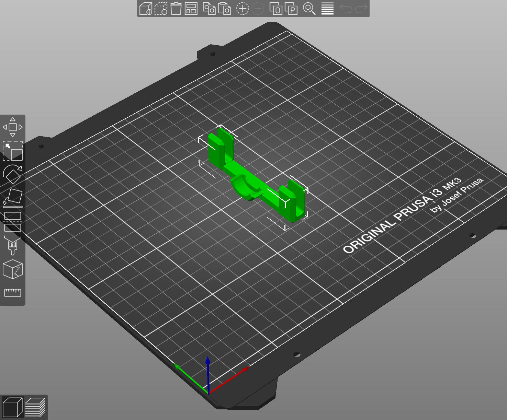Click the Redo arrow
Viewport: 507px width, 420px height.
tap(361, 9)
